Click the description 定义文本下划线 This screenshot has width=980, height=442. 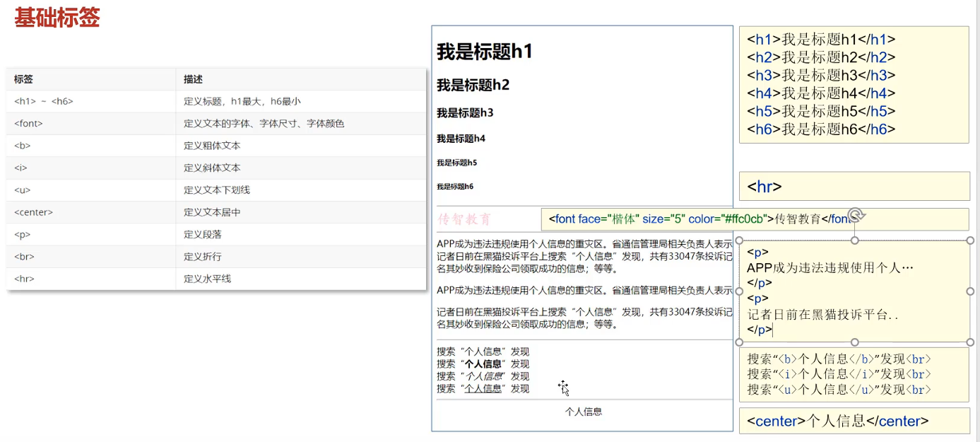(x=217, y=190)
